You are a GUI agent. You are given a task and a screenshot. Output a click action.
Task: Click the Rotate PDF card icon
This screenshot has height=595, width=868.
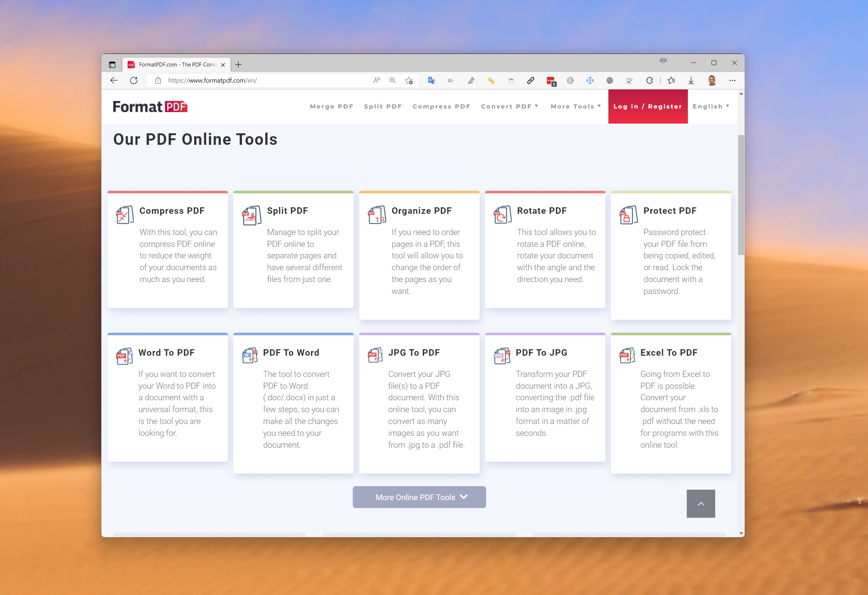pos(502,215)
